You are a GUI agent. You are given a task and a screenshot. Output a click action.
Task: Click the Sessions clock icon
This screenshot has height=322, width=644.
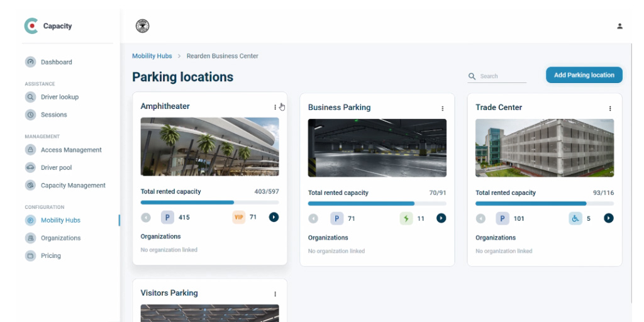click(30, 115)
